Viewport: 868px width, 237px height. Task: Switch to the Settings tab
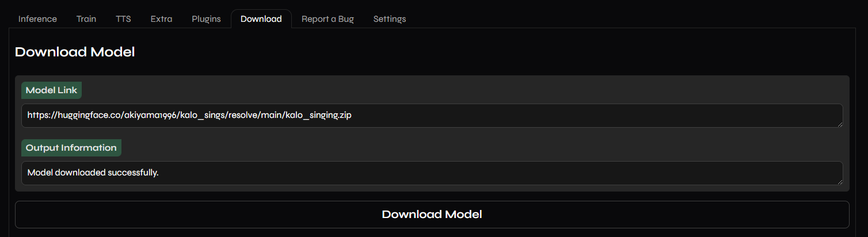(x=390, y=19)
